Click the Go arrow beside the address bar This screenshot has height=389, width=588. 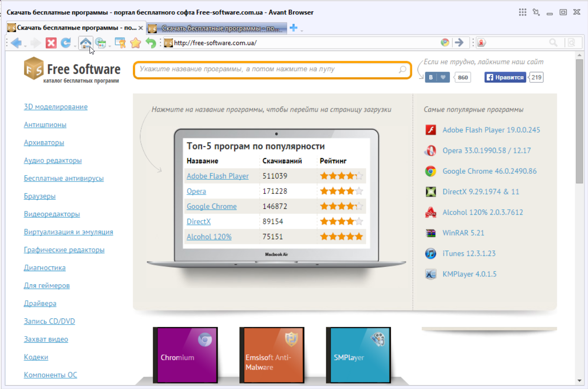(x=459, y=42)
